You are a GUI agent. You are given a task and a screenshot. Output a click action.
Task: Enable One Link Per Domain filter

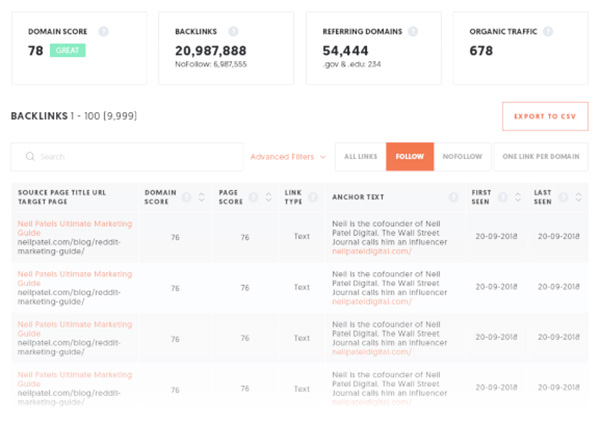pyautogui.click(x=540, y=157)
